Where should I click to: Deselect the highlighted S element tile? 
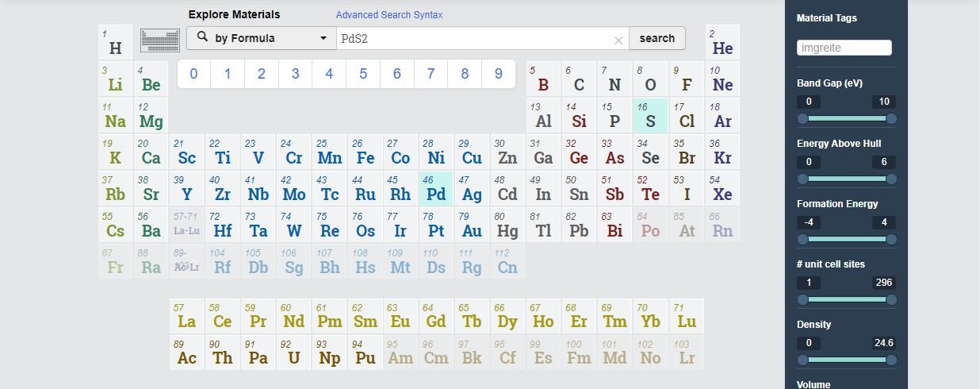(650, 116)
